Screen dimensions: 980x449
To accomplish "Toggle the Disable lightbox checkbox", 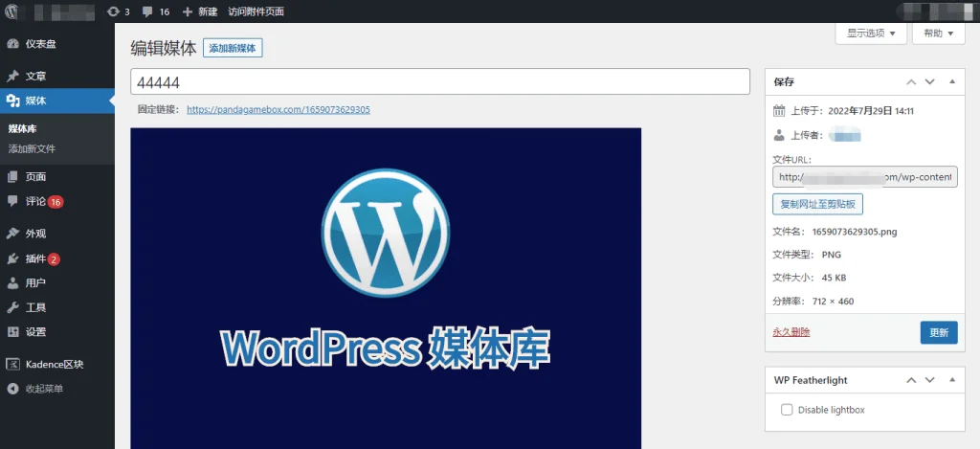I will tap(787, 411).
